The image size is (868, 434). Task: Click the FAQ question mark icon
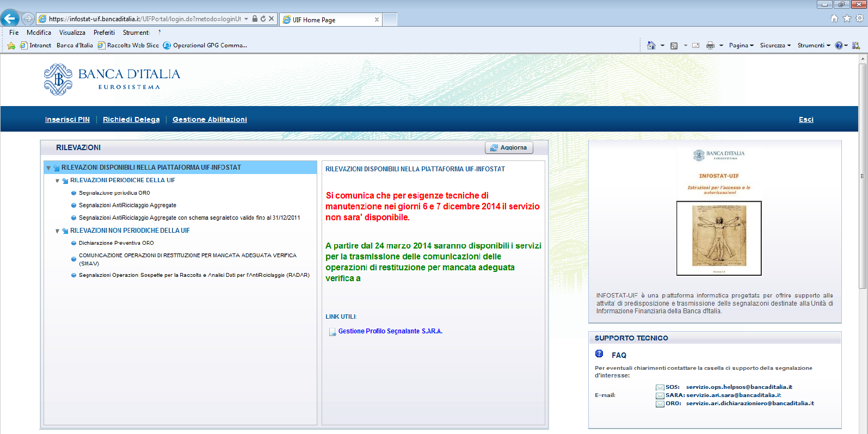(x=599, y=354)
